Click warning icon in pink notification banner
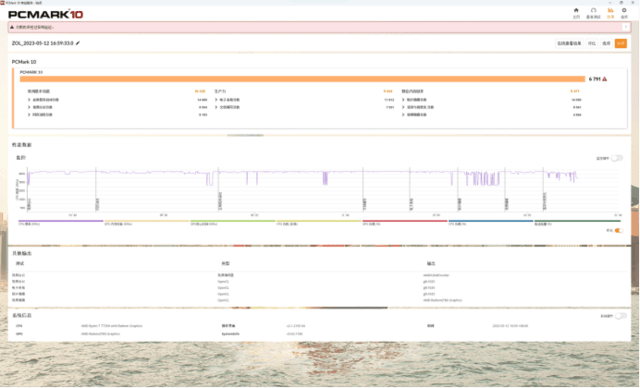 [12, 27]
